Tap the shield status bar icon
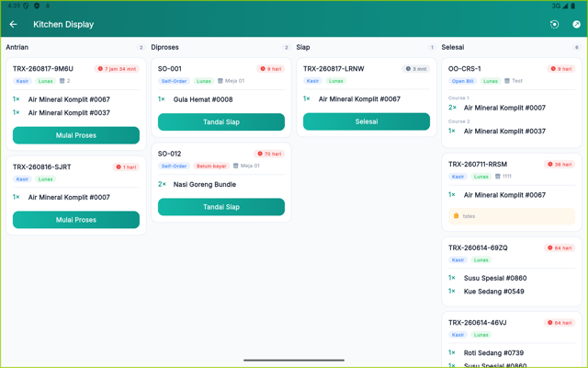The height and width of the screenshot is (368, 588). 37,6
